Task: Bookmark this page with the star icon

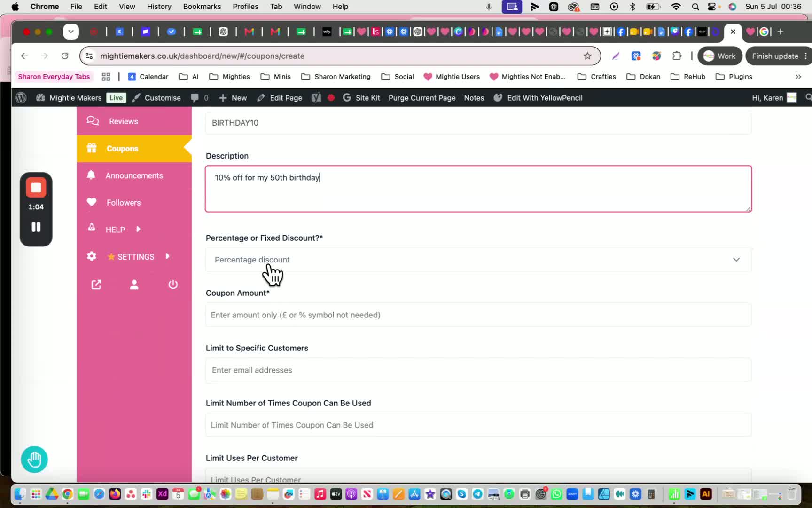Action: (587, 56)
